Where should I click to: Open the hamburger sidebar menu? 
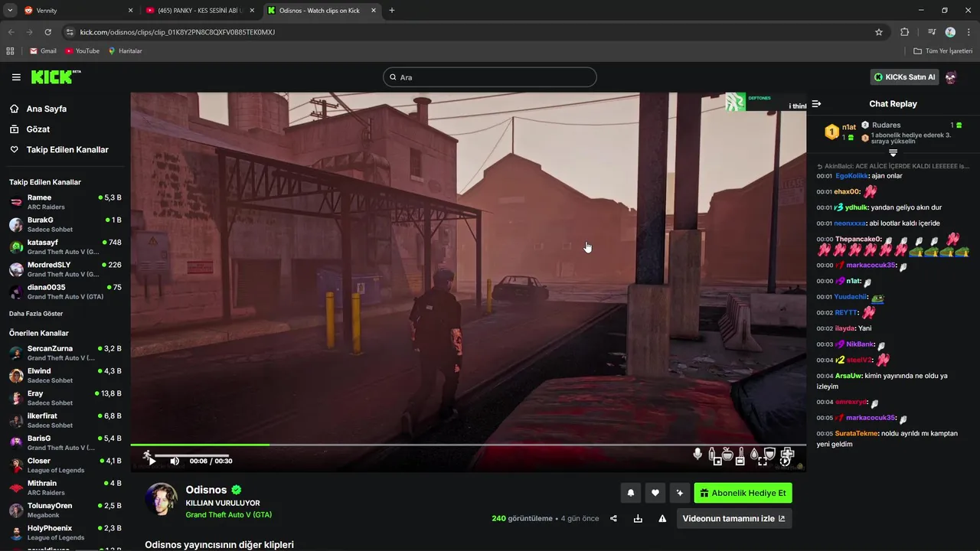point(16,77)
